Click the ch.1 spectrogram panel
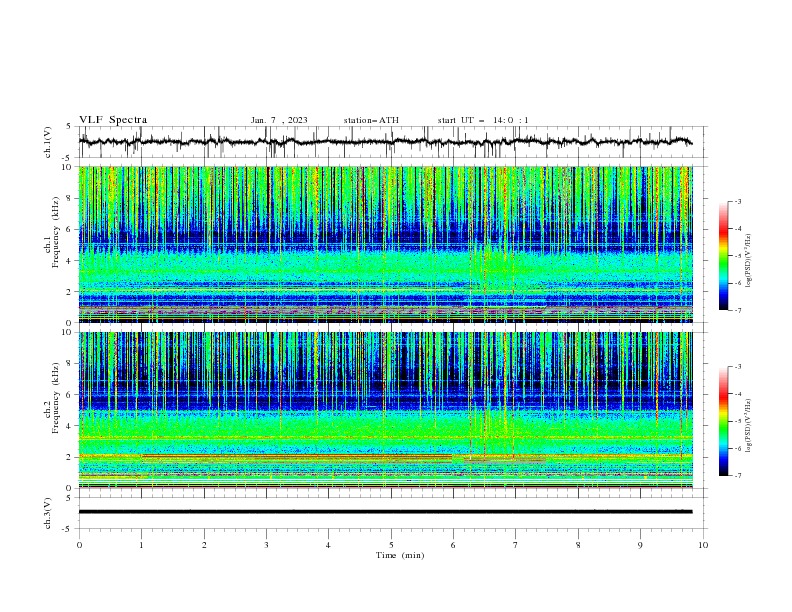The image size is (792, 612). [385, 244]
